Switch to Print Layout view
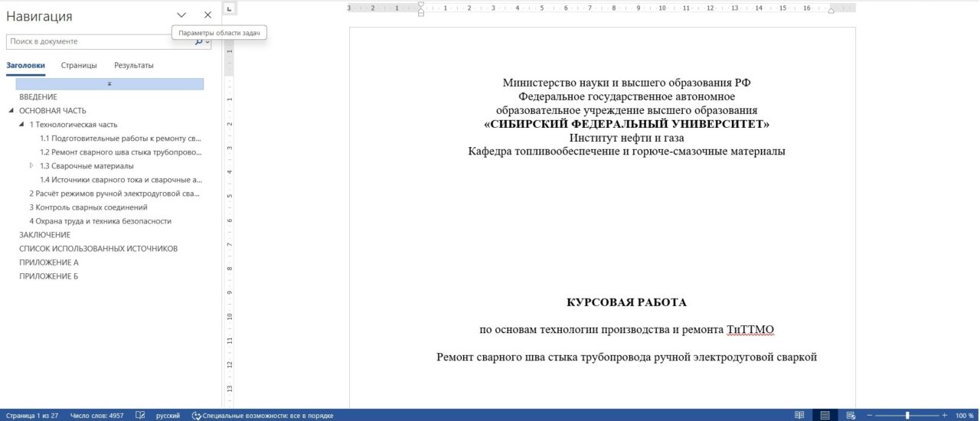This screenshot has height=421, width=980. 825,416
